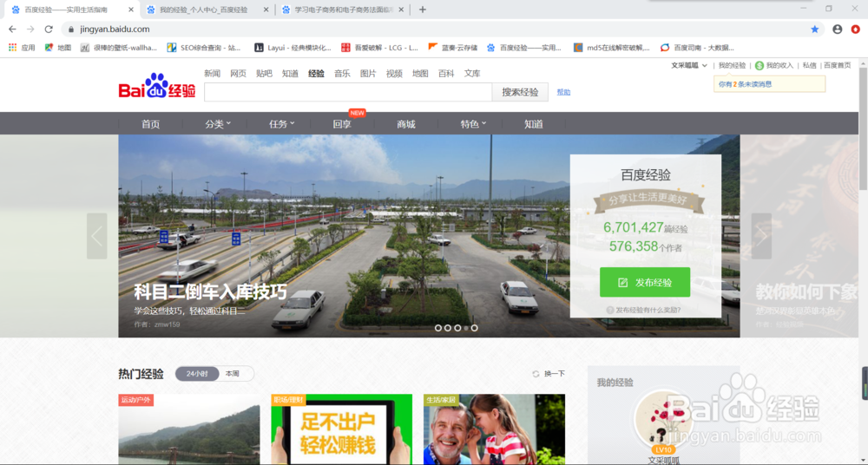Focus the 经验 search input field
868x465 pixels.
tap(348, 93)
